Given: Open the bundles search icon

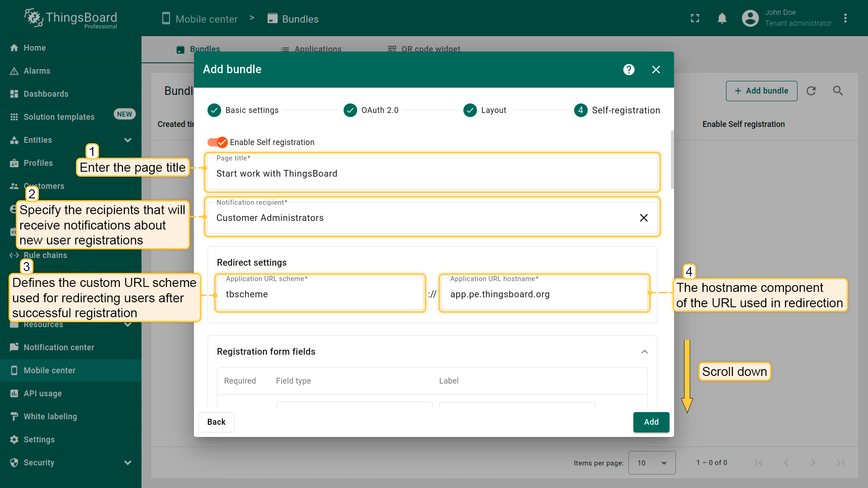Looking at the screenshot, I should [838, 91].
